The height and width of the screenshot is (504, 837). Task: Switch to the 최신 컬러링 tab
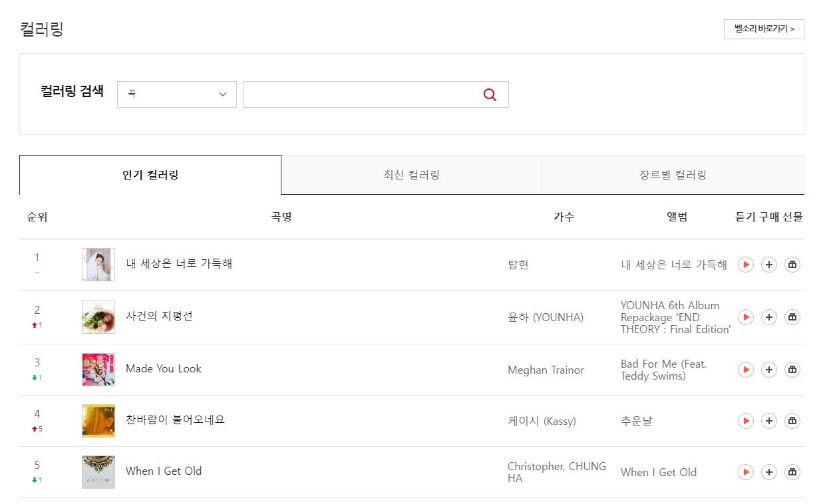[x=412, y=174]
